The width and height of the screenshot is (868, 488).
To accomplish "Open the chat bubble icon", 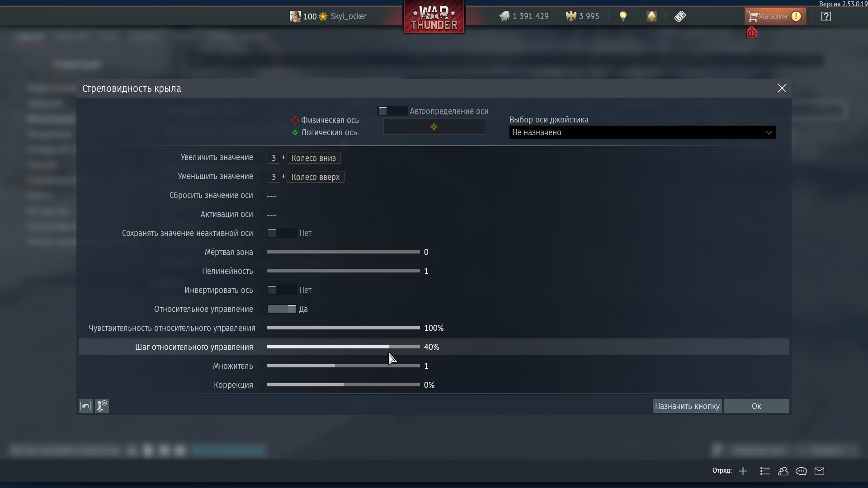I will click(x=801, y=471).
